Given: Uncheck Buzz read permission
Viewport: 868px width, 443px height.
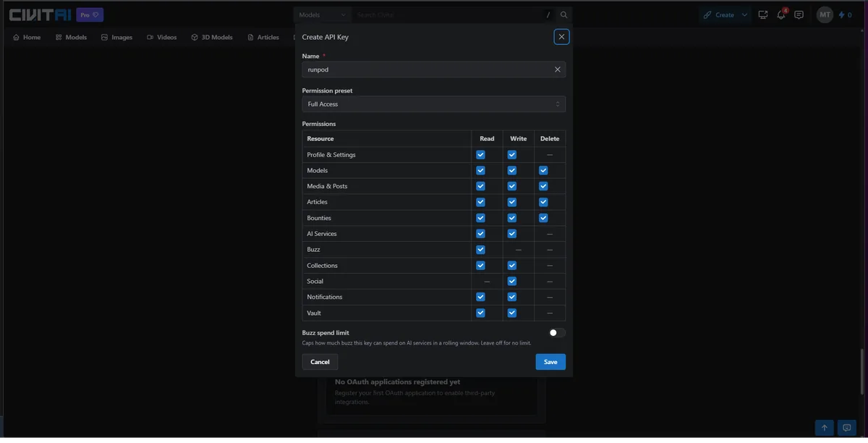Looking at the screenshot, I should tap(480, 250).
